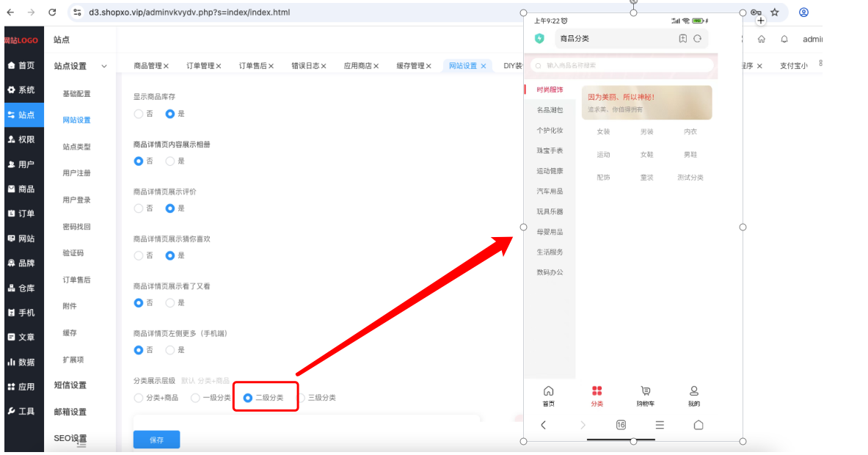The image size is (868, 455).
Task: Expand the 短信设置 group
Action: (x=70, y=385)
